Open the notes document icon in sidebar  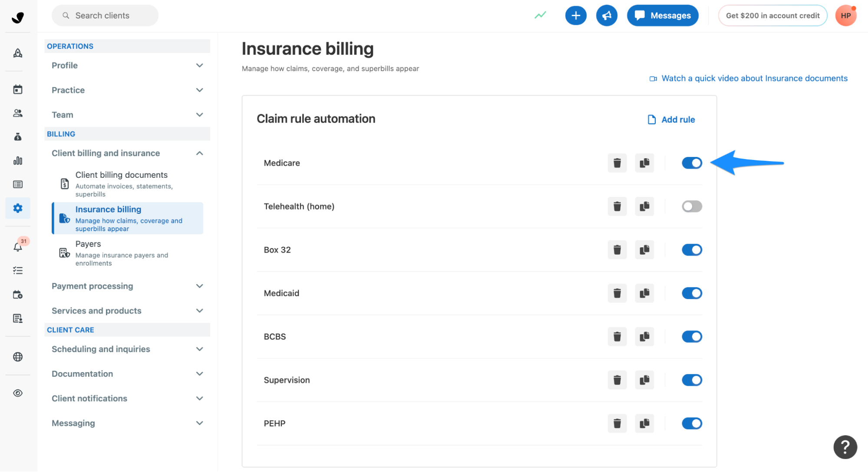pos(18,319)
